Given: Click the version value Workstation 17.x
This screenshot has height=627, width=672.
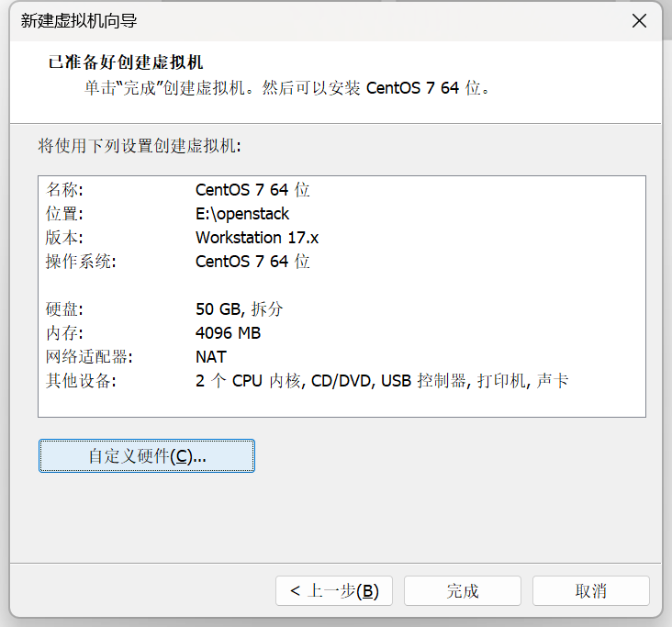Looking at the screenshot, I should (257, 238).
